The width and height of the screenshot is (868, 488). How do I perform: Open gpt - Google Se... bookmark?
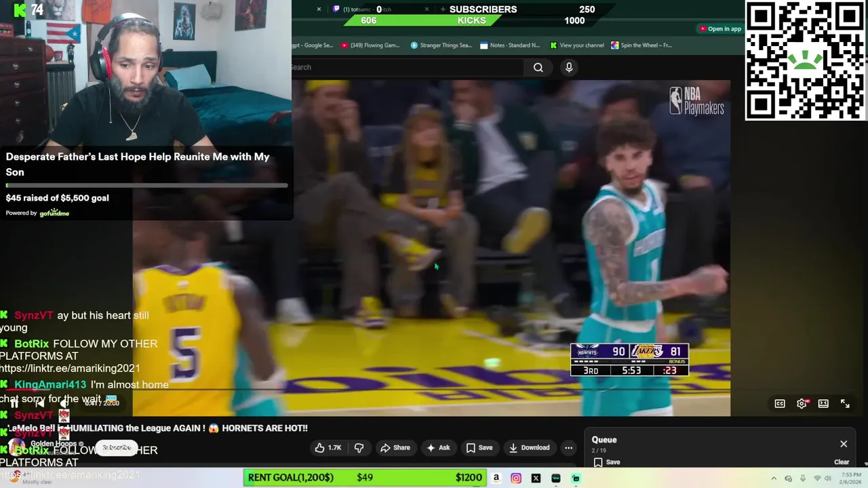[313, 45]
